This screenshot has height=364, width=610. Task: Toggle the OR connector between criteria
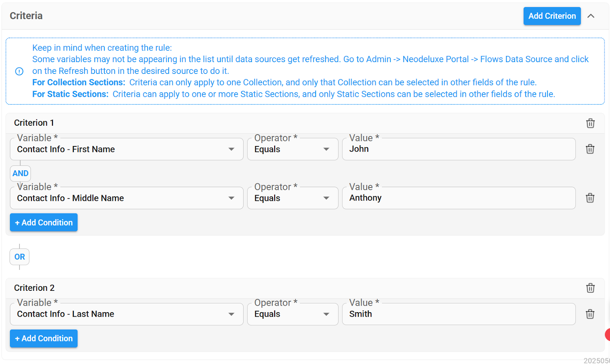[19, 257]
